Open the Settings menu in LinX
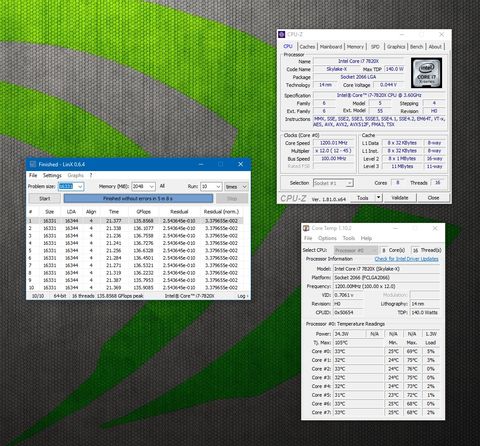 [x=52, y=175]
